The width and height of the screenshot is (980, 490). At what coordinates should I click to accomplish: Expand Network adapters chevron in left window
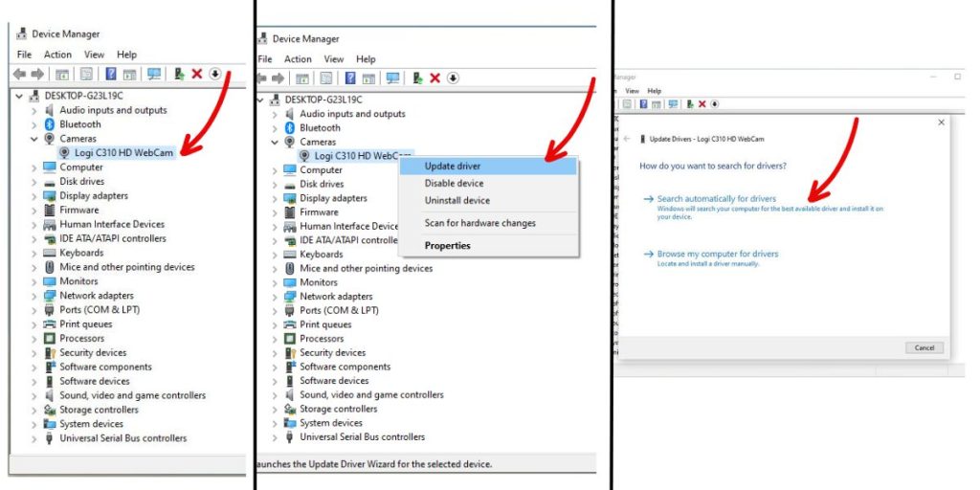coord(34,296)
